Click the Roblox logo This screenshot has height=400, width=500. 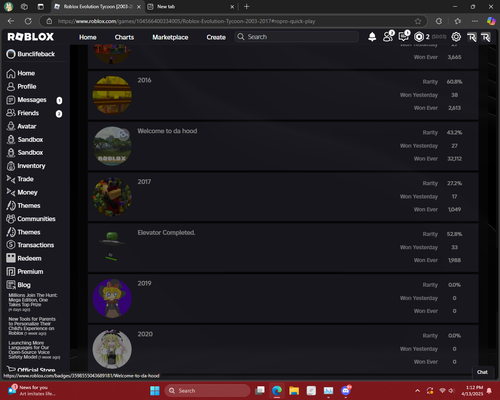[x=31, y=37]
